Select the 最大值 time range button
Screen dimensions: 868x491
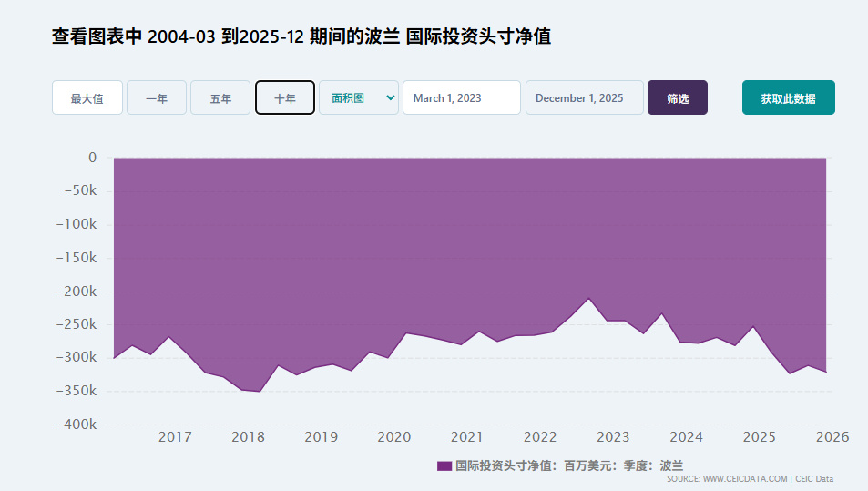(87, 98)
